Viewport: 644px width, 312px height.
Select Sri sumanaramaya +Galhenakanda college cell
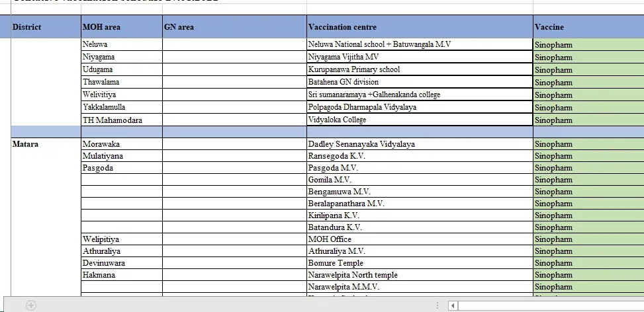tap(420, 95)
